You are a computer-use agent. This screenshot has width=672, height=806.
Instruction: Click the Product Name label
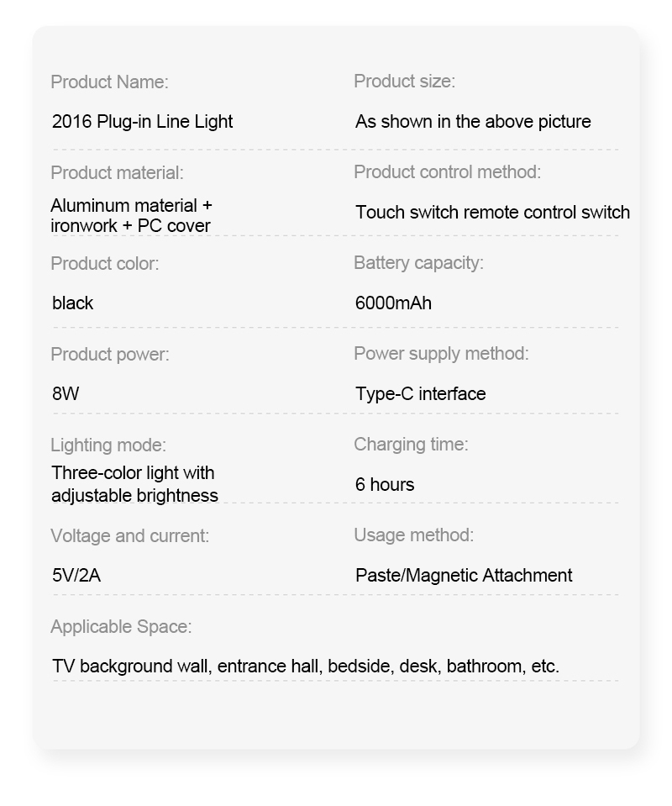click(x=109, y=82)
